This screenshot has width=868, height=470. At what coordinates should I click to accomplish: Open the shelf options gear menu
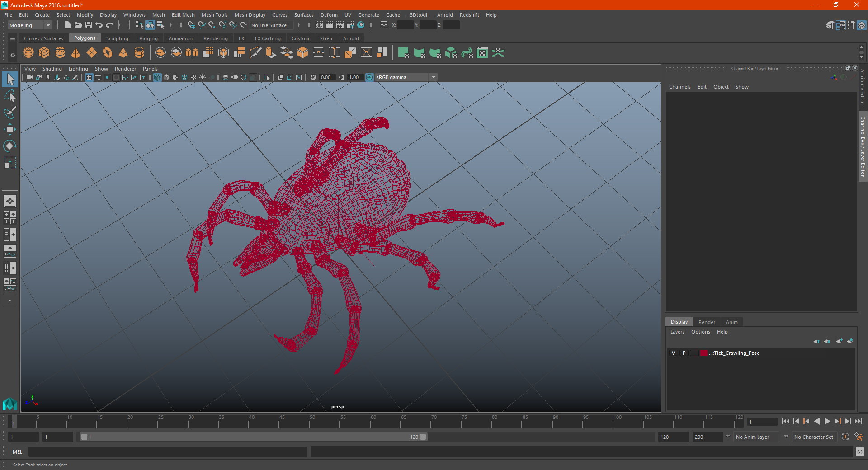click(x=13, y=55)
